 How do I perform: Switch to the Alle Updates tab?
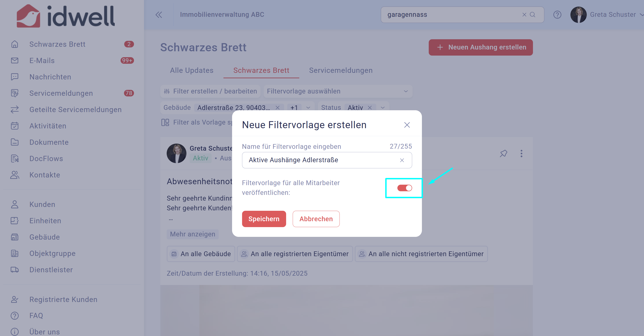tap(191, 71)
